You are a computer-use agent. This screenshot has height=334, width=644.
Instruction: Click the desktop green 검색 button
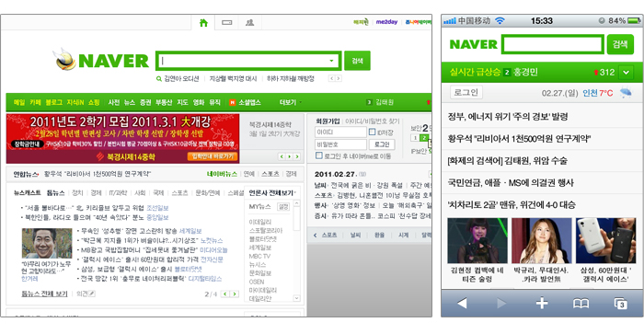click(x=357, y=61)
